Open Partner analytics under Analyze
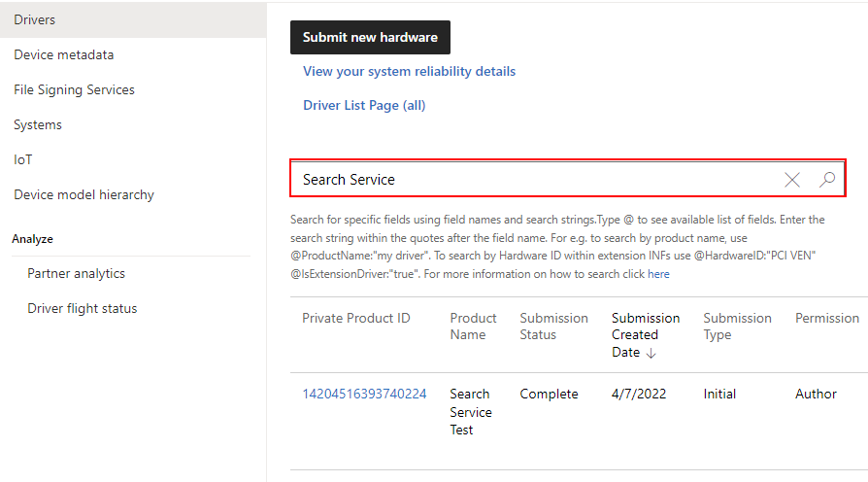The height and width of the screenshot is (482, 868). click(x=76, y=273)
